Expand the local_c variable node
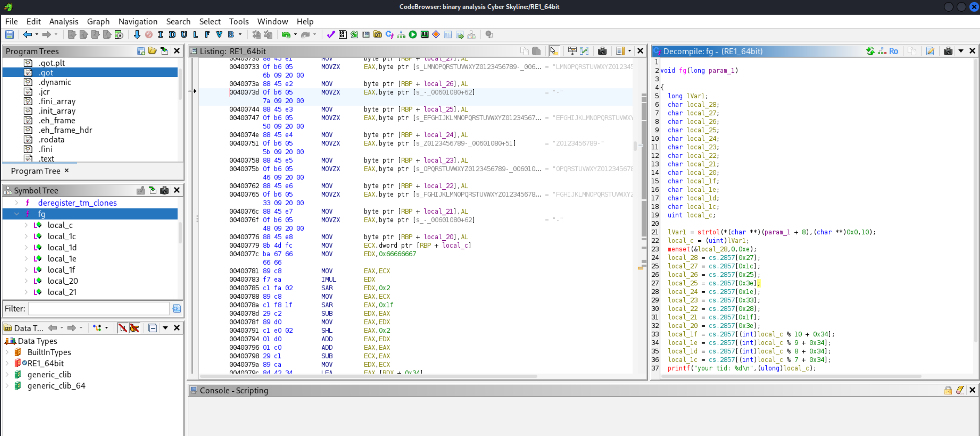The height and width of the screenshot is (436, 980). 26,225
